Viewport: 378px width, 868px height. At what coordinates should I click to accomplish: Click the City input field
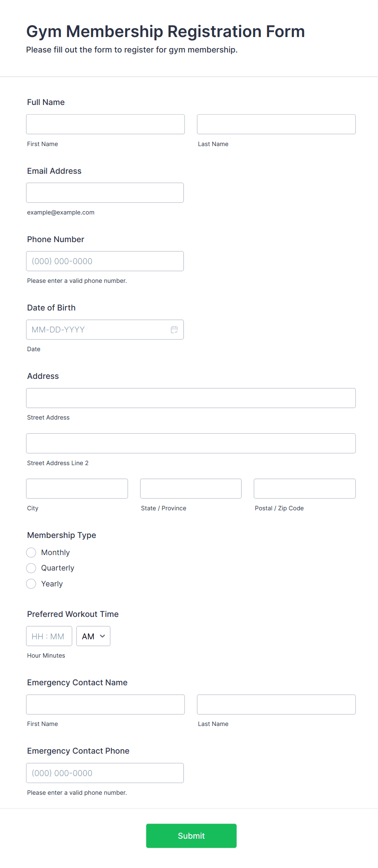77,488
